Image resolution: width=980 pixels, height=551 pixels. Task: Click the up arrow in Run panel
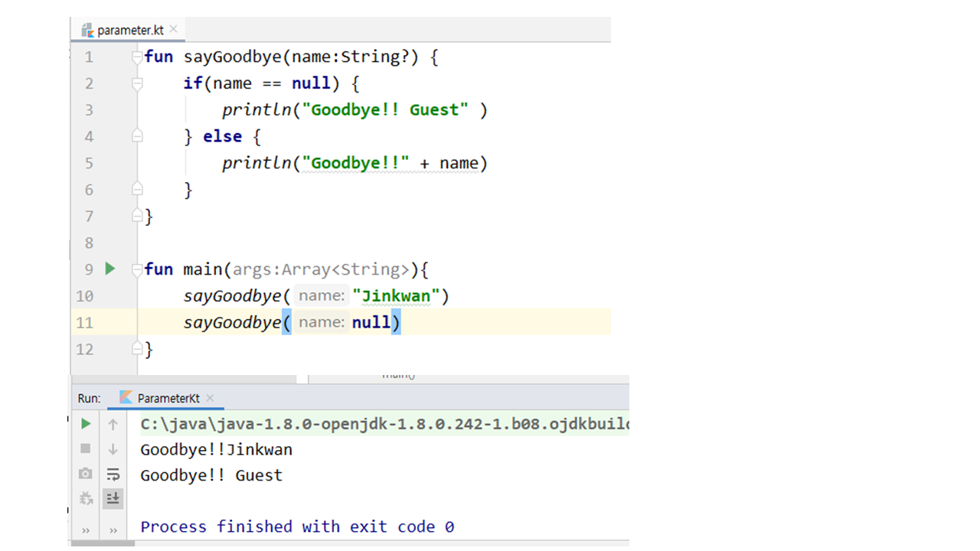pyautogui.click(x=113, y=424)
